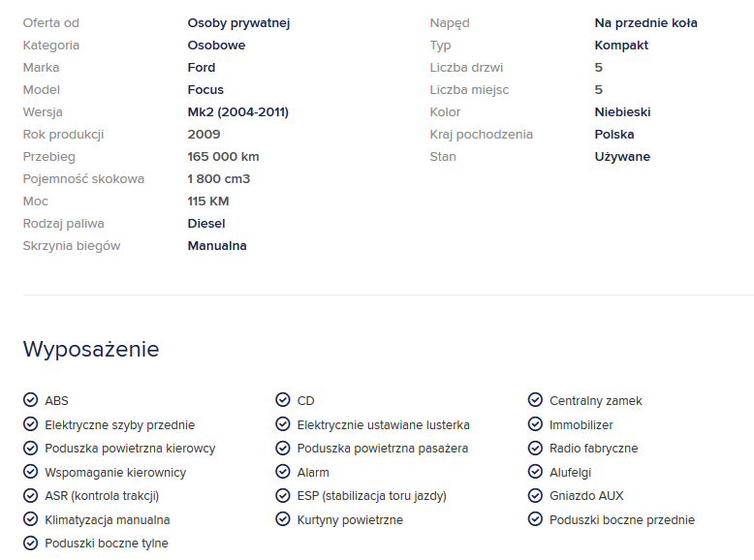Click the Focus model value

[205, 90]
